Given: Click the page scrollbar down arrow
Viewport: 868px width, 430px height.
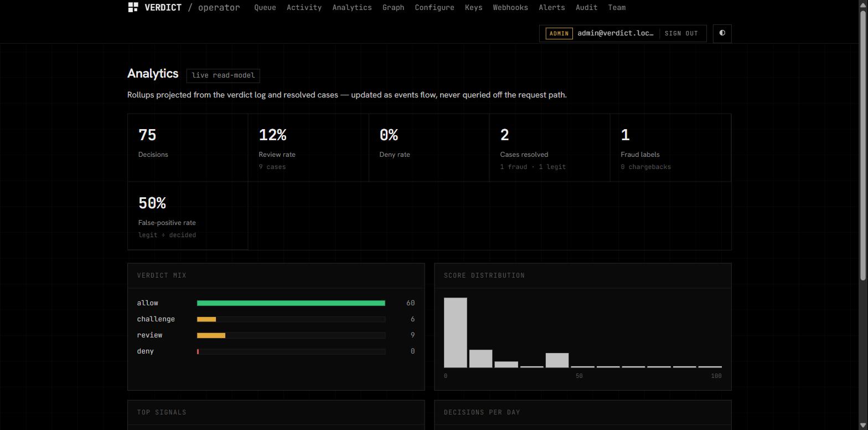Looking at the screenshot, I should pyautogui.click(x=862, y=425).
